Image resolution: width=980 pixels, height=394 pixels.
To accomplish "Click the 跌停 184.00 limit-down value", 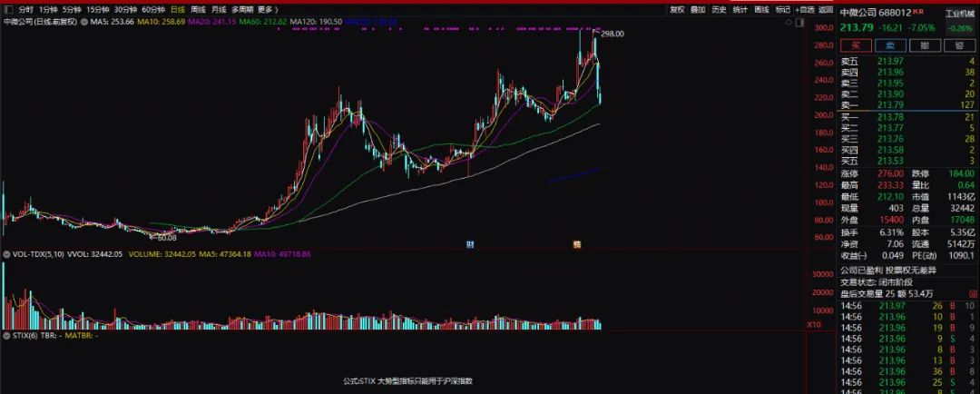I will tap(962, 173).
